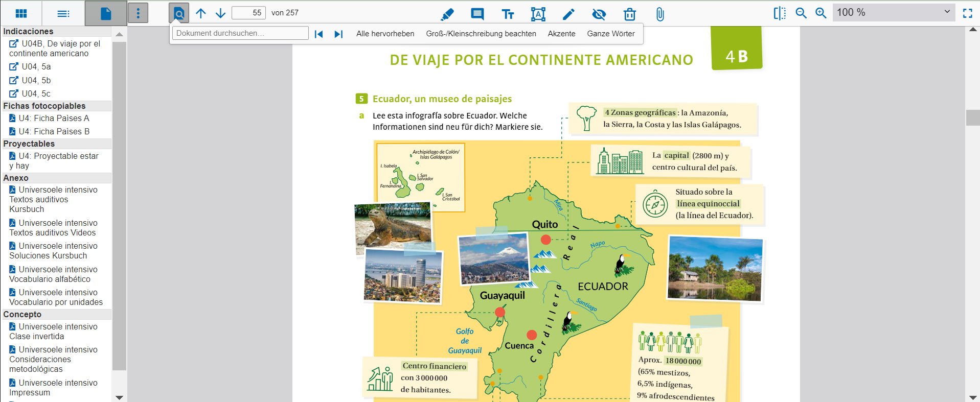This screenshot has height=402, width=980.
Task: Zoom in with magnifier plus icon
Action: pos(821,13)
